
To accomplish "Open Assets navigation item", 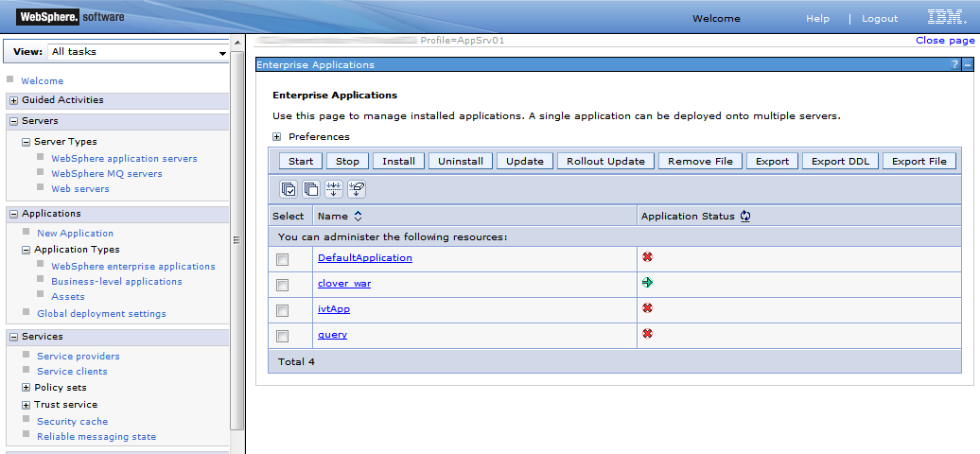I will [x=68, y=296].
